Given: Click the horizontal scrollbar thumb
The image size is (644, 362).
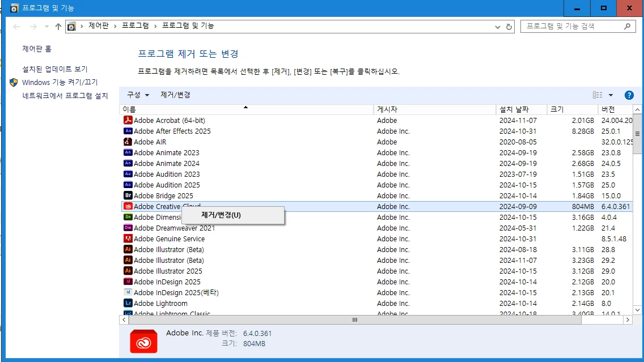Looking at the screenshot, I should [355, 320].
